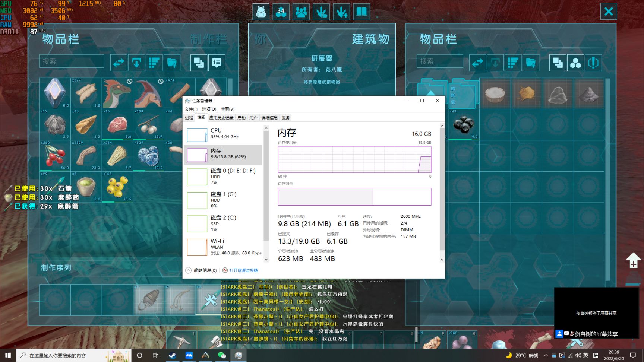
Task: Select 磁盘 0 (D: E: D: F:) entry
Action: tap(223, 177)
